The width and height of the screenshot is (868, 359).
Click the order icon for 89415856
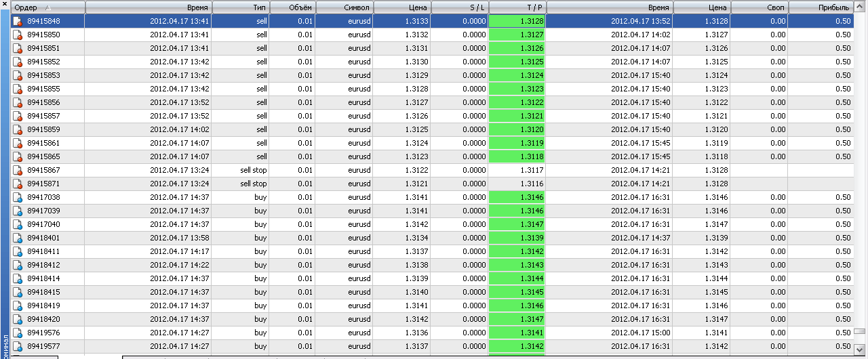click(18, 102)
